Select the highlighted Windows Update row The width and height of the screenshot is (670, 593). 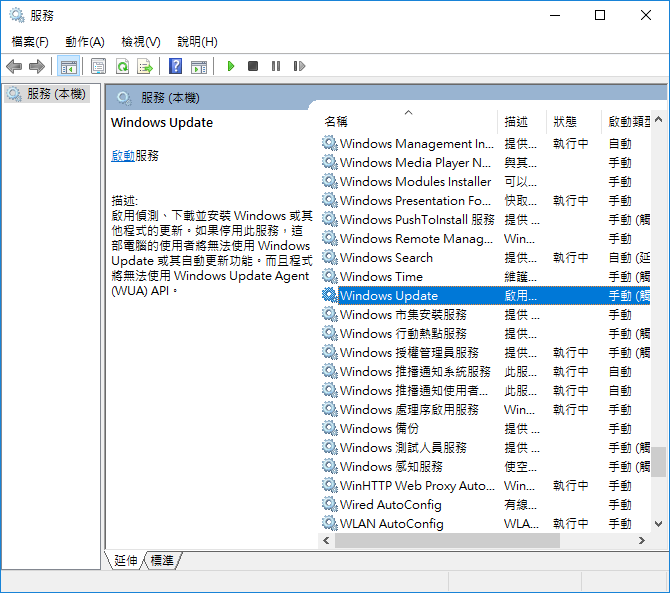tap(486, 296)
